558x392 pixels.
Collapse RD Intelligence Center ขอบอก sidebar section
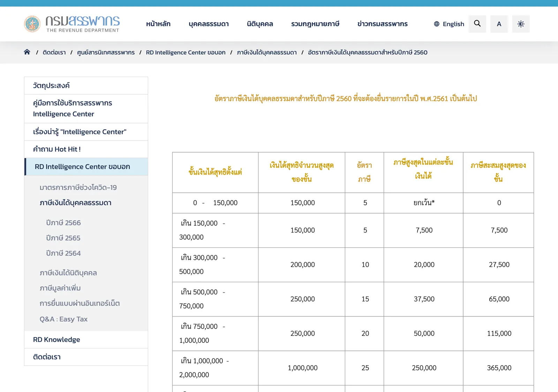pyautogui.click(x=86, y=167)
